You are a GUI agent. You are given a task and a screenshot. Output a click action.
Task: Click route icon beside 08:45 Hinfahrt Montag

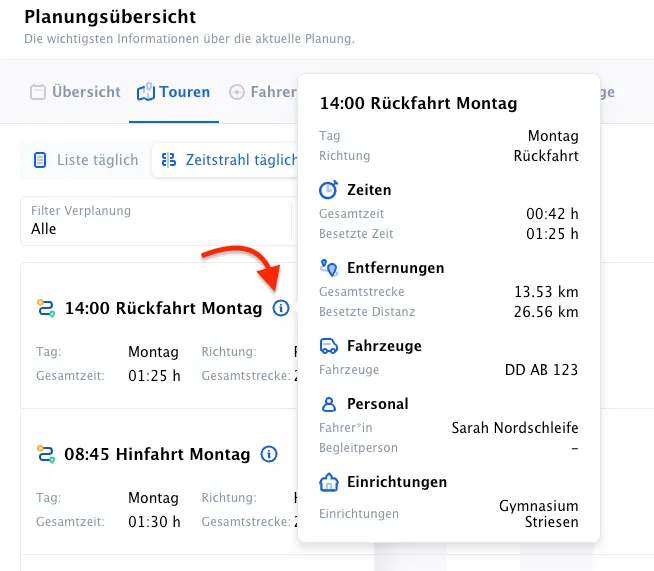click(x=46, y=454)
